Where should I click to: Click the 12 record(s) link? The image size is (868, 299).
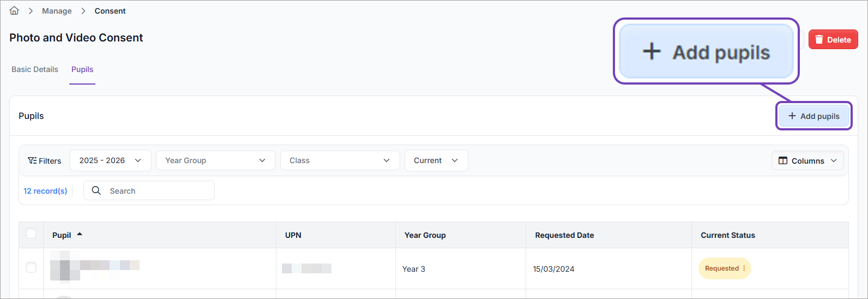[45, 191]
